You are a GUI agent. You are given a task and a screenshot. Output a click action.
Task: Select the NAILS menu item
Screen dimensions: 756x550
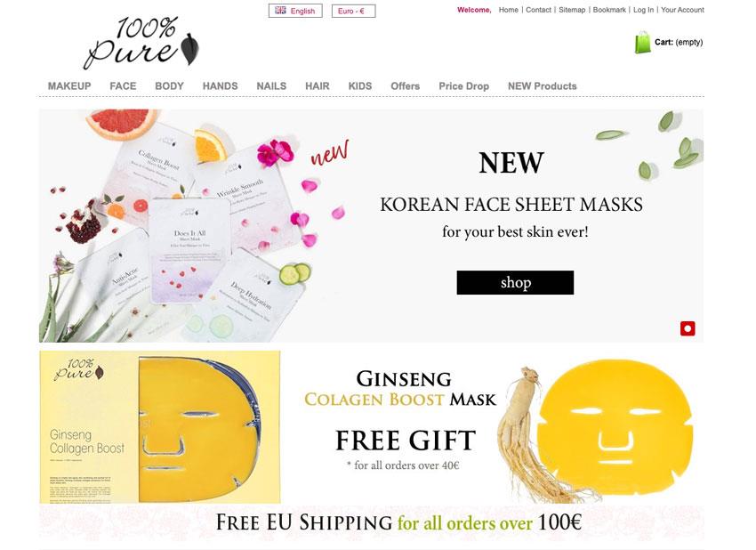[271, 85]
